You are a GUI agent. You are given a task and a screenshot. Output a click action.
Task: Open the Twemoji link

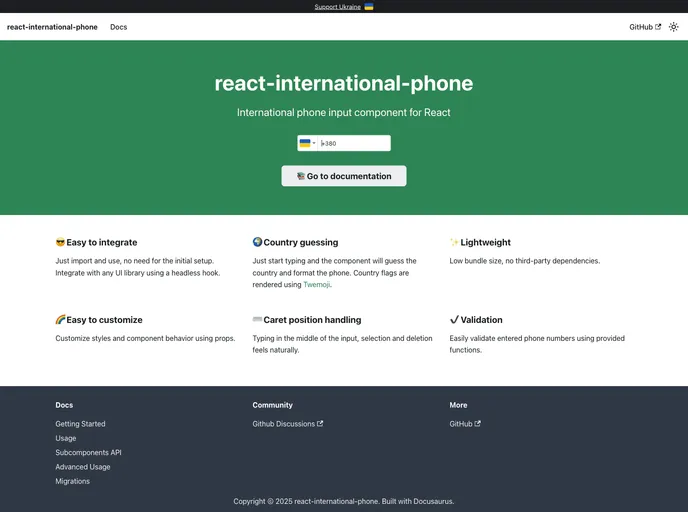[x=316, y=284]
